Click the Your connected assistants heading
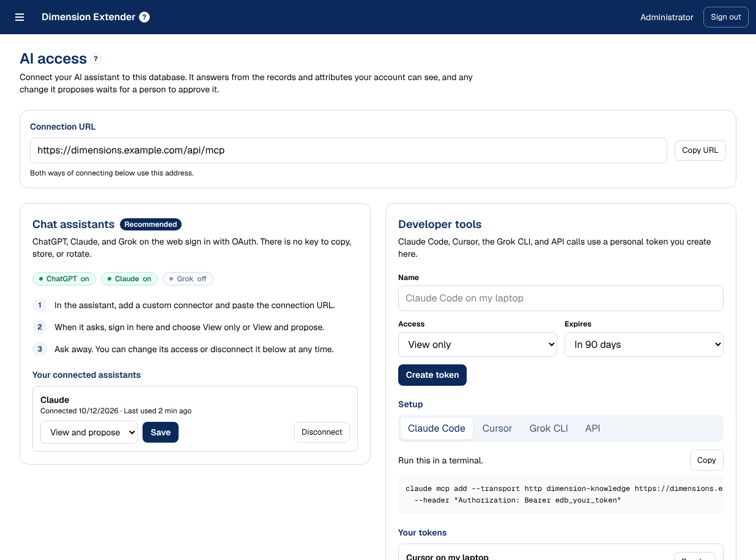 [87, 375]
